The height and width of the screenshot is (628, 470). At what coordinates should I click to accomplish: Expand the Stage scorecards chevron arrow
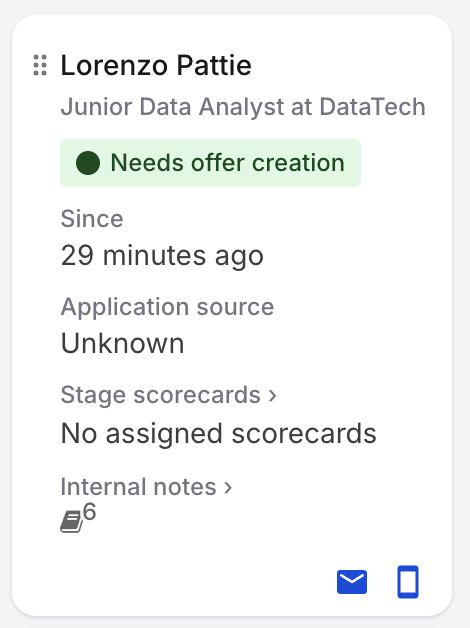tap(272, 396)
